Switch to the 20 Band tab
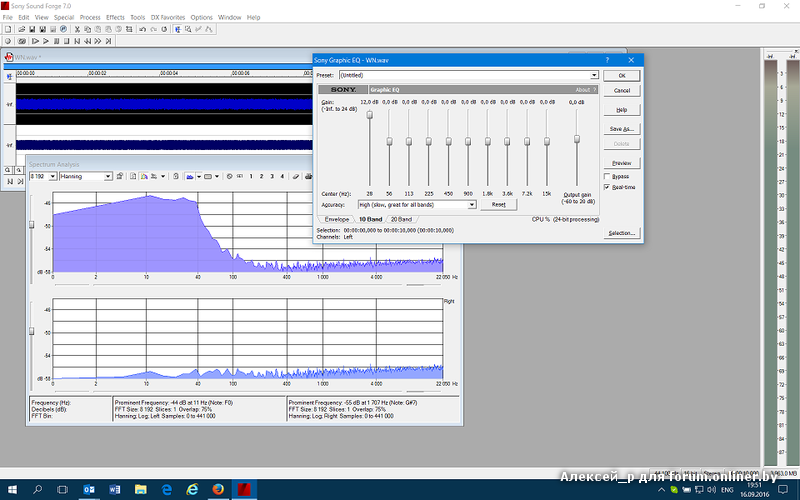Viewport: 800px width, 500px height. [x=400, y=218]
